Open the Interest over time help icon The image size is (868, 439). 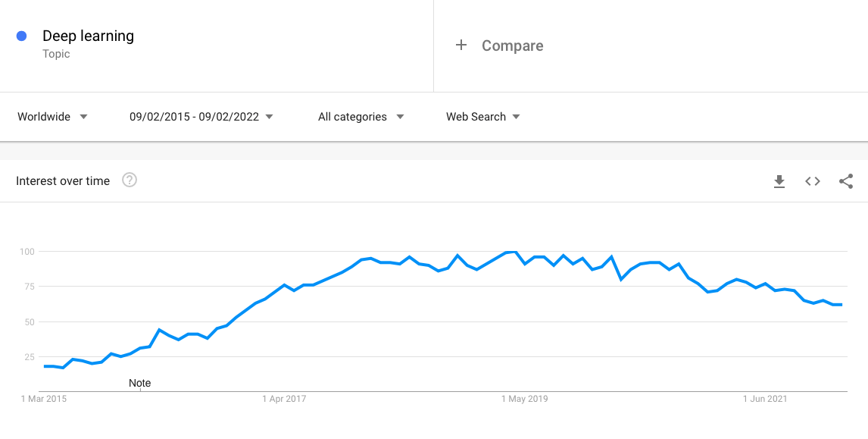pos(130,180)
